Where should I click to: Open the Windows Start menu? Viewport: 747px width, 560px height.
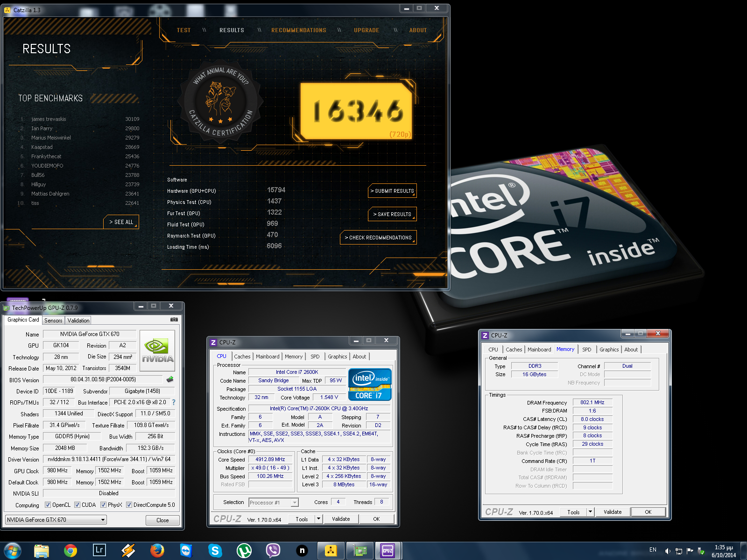click(x=12, y=551)
